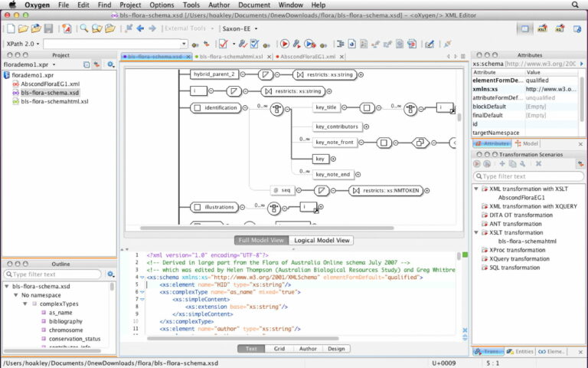Screen dimensions: 588x368
Task: Switch editor to Text mode
Action: 251,349
